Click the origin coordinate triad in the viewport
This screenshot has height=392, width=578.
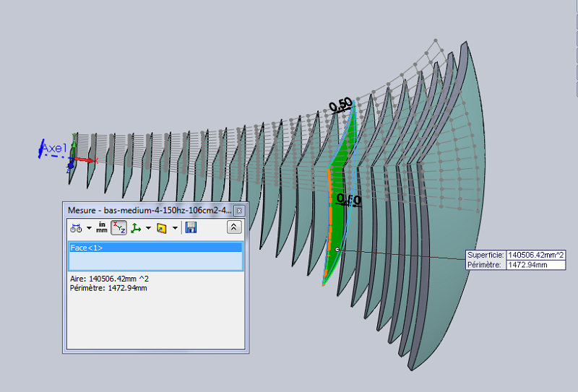click(x=77, y=159)
